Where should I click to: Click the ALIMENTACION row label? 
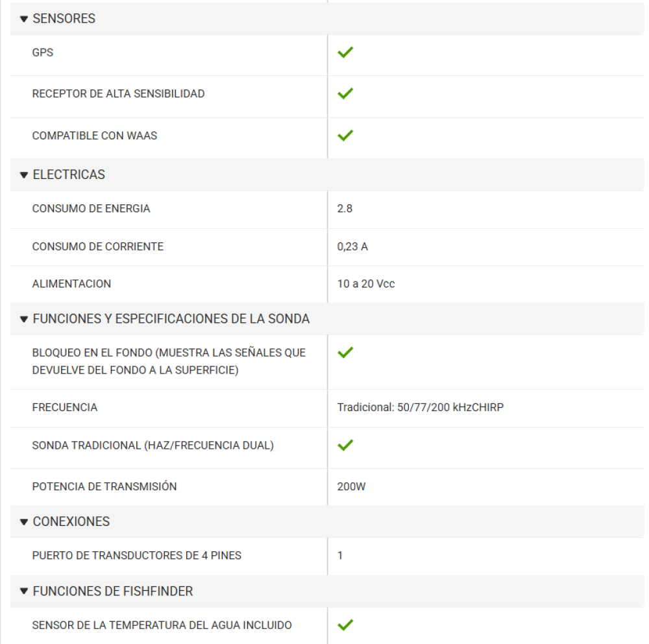[71, 283]
